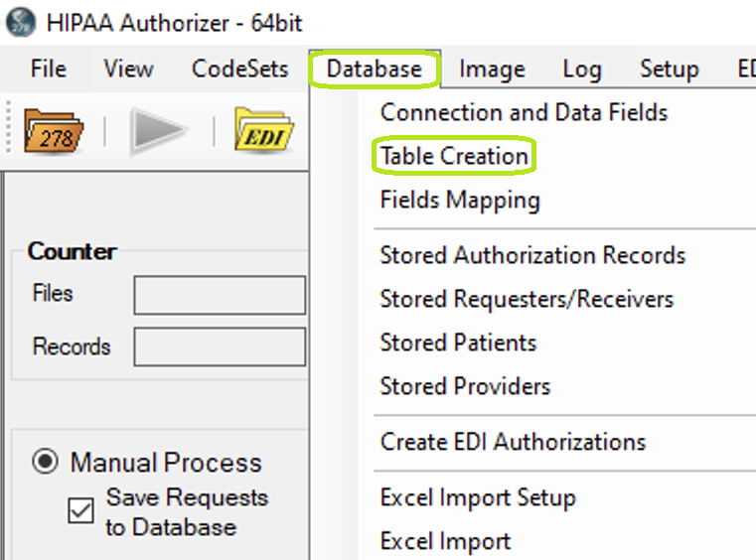Open the View menu
The width and height of the screenshot is (756, 560).
(129, 69)
